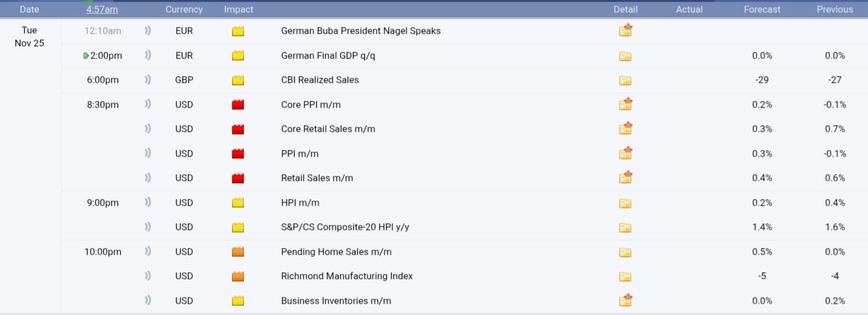The height and width of the screenshot is (315, 868).
Task: Click red impact icon for Retail Sales m/m
Action: [x=238, y=178]
